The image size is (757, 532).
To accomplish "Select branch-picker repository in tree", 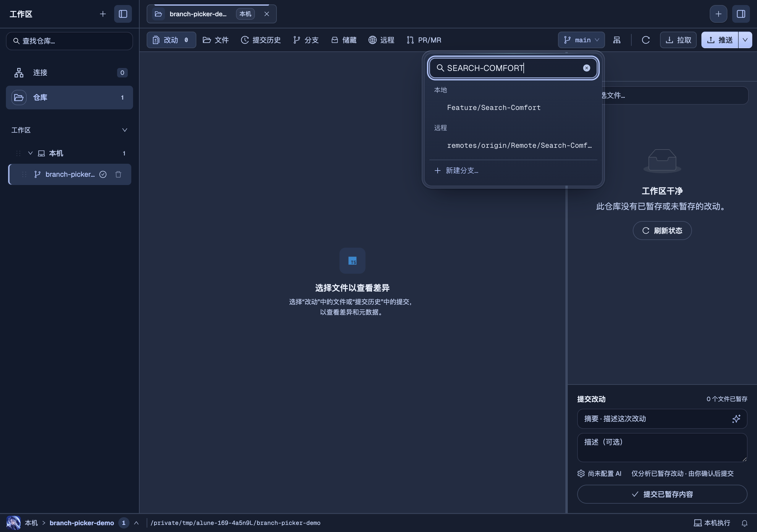I will (69, 174).
